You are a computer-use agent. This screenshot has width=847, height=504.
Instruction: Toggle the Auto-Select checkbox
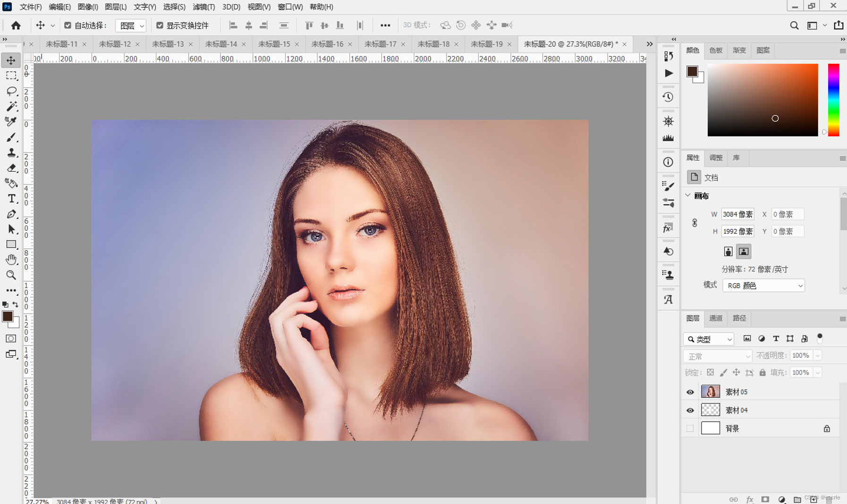click(68, 25)
